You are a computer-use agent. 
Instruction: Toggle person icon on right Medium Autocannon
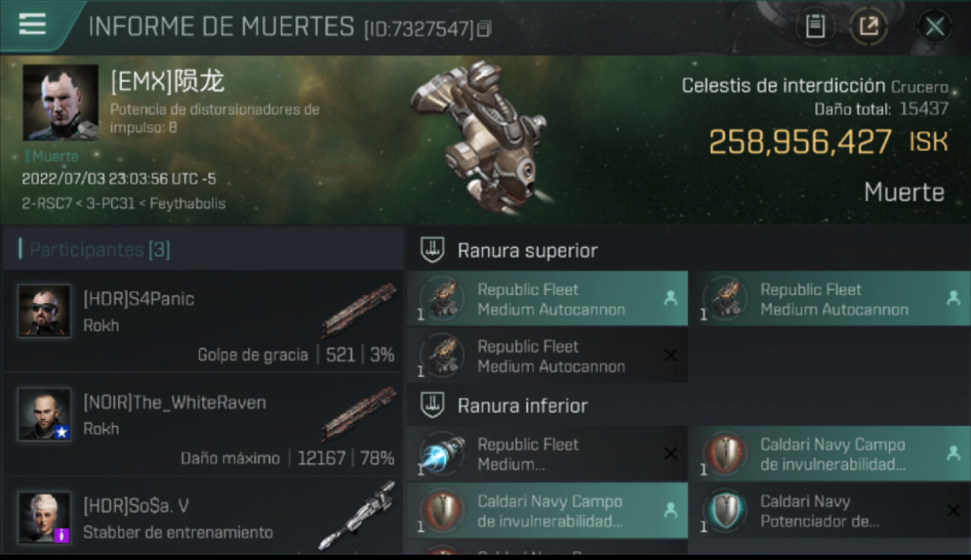pos(952,299)
